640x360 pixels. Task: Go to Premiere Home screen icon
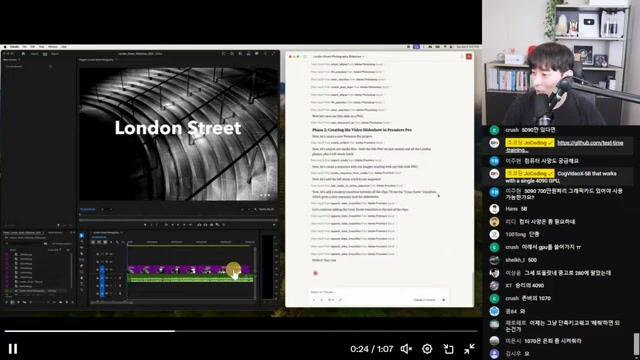point(23,53)
